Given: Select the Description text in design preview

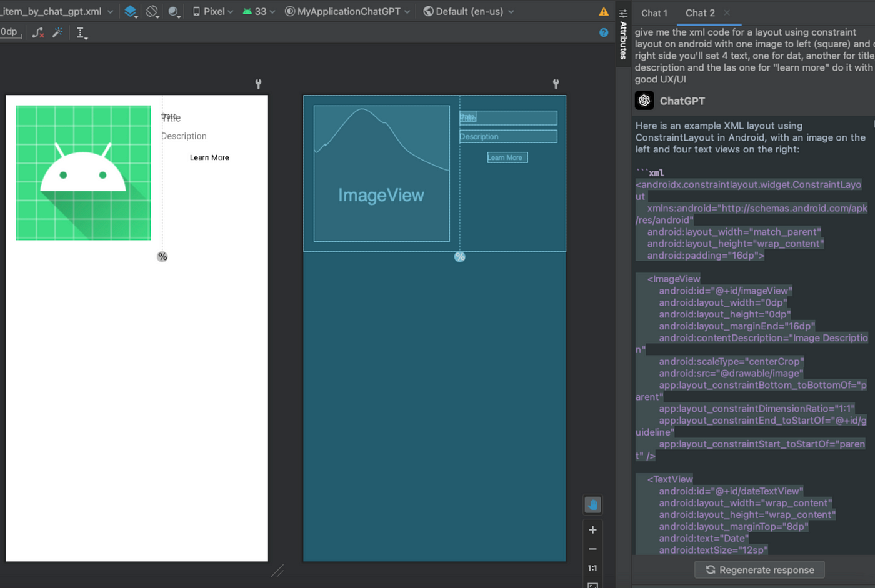Looking at the screenshot, I should [x=184, y=136].
